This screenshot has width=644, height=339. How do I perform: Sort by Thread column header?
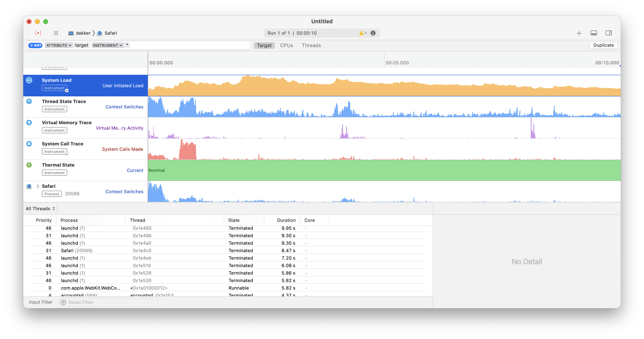pos(137,220)
